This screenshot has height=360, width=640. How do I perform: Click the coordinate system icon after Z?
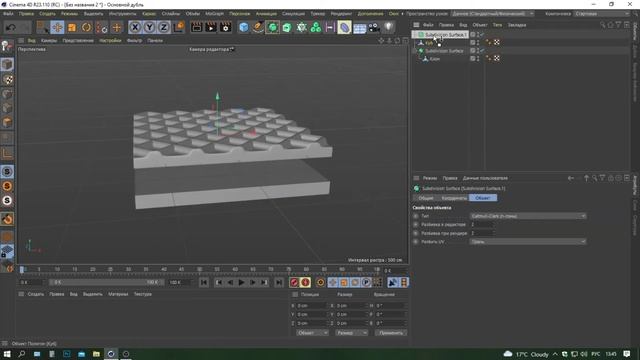(178, 27)
